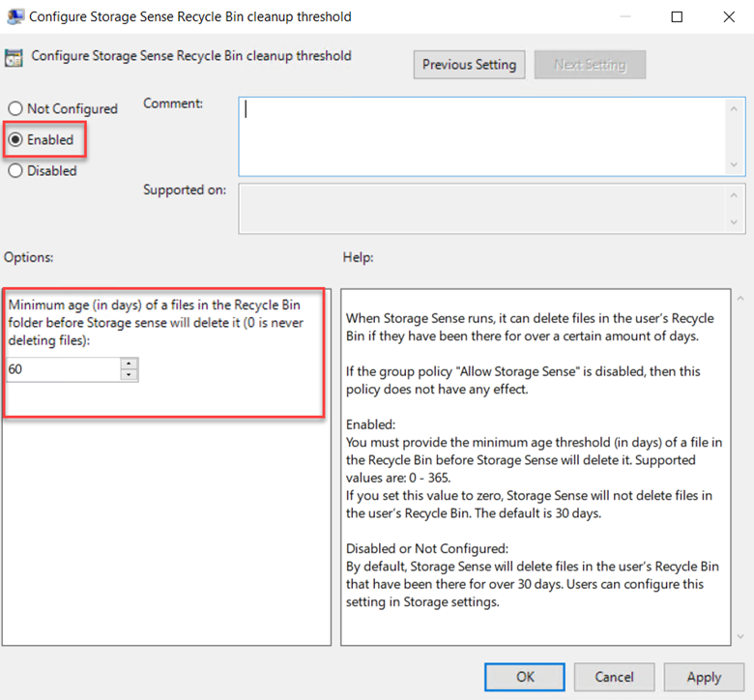Click the Comment box scroll down arrow
This screenshot has width=754, height=700.
pyautogui.click(x=734, y=164)
